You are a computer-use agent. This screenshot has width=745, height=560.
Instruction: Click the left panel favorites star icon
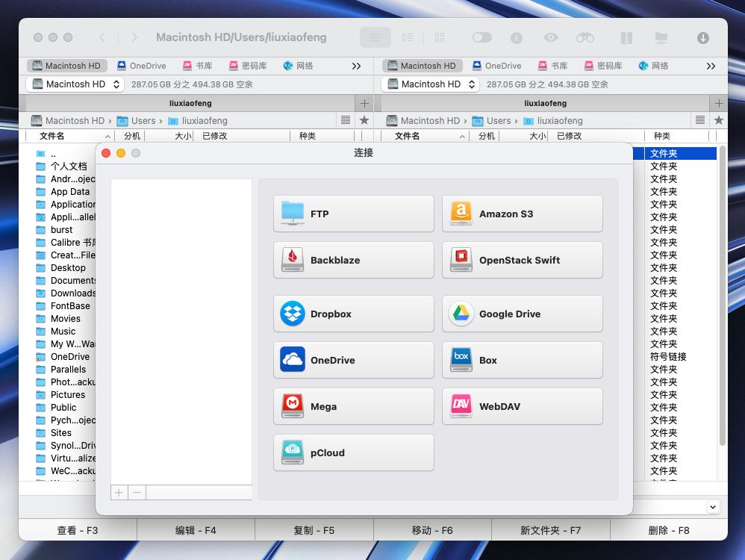tap(364, 120)
